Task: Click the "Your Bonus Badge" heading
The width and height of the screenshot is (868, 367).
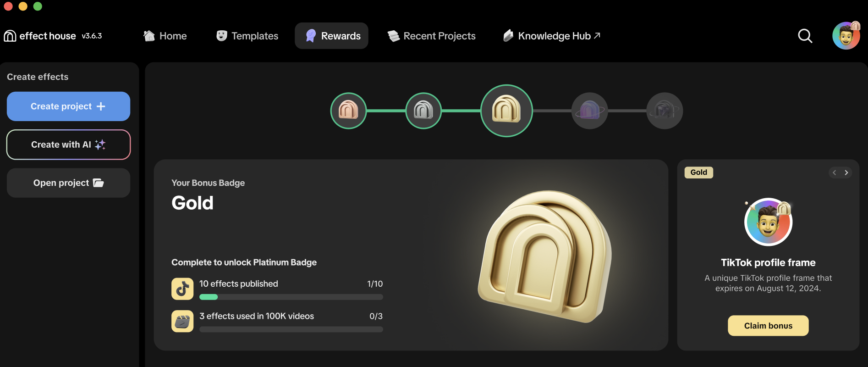Action: click(208, 183)
